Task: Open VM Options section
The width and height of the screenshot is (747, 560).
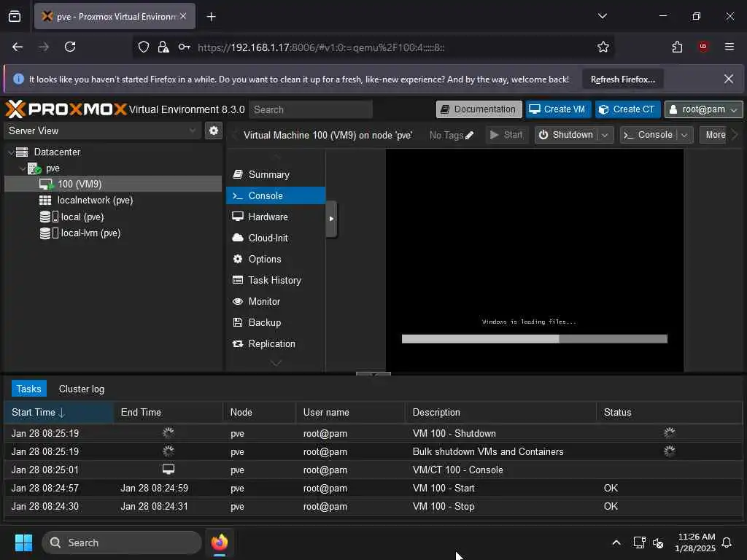Action: [275, 259]
